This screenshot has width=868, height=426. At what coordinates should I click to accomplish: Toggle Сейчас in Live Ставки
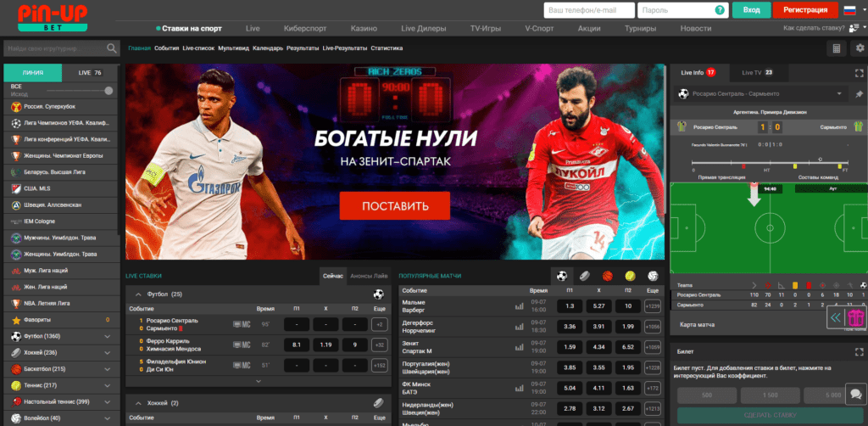coord(332,275)
